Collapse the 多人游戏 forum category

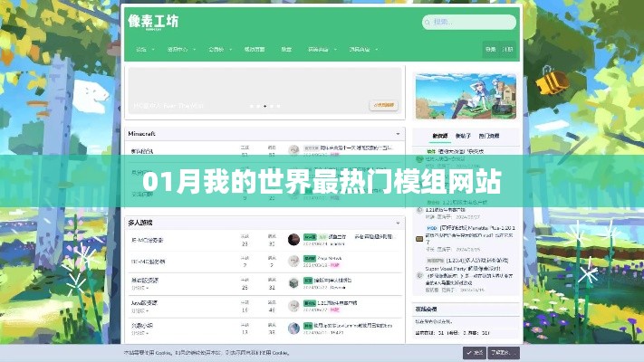click(x=398, y=222)
